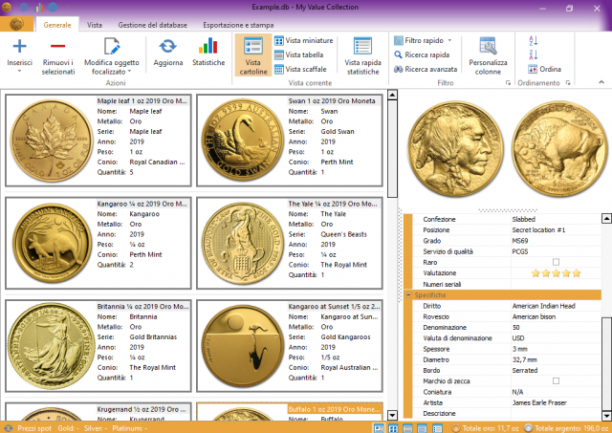Select Vista miniature view
Image resolution: width=612 pixels, height=433 pixels.
pyautogui.click(x=304, y=41)
